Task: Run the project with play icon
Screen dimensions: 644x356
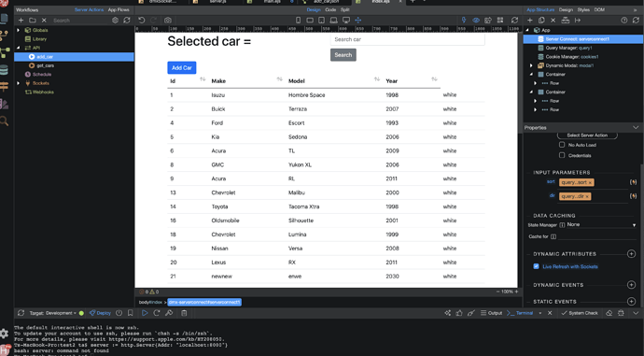Action: [145, 313]
